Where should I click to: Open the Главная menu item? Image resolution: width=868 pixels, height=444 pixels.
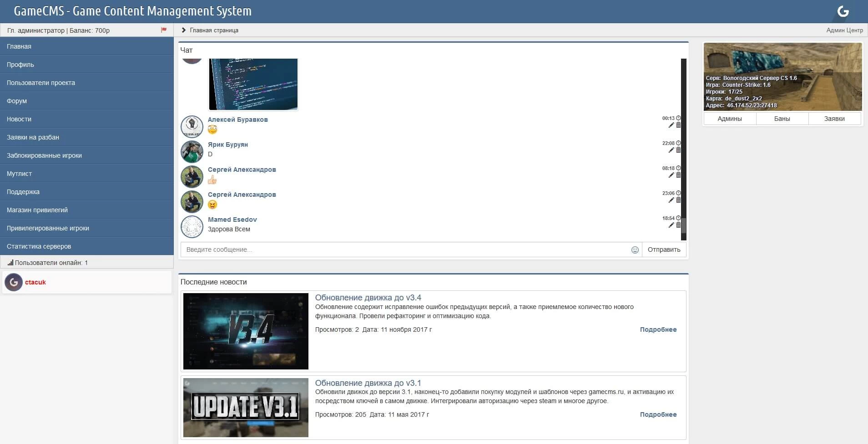coord(87,46)
